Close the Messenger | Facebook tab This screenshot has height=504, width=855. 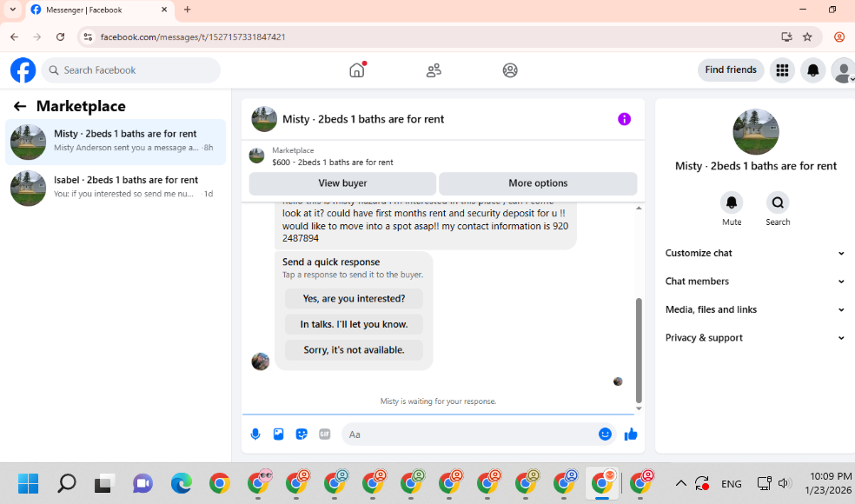[164, 10]
